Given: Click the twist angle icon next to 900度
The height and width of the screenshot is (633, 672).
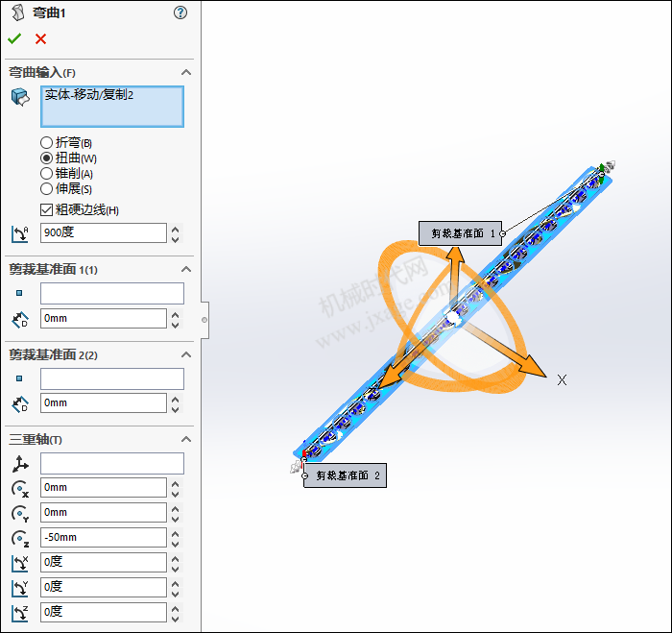Looking at the screenshot, I should [x=20, y=233].
